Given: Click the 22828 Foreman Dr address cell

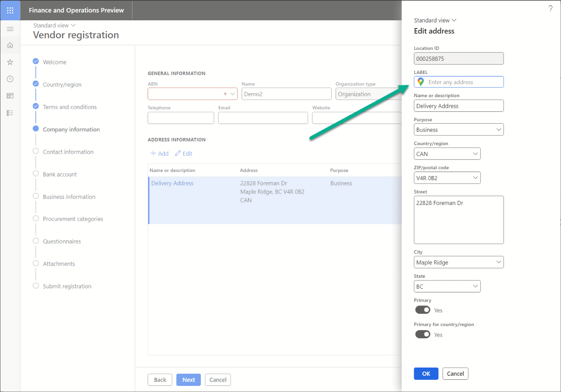Looking at the screenshot, I should (x=272, y=192).
